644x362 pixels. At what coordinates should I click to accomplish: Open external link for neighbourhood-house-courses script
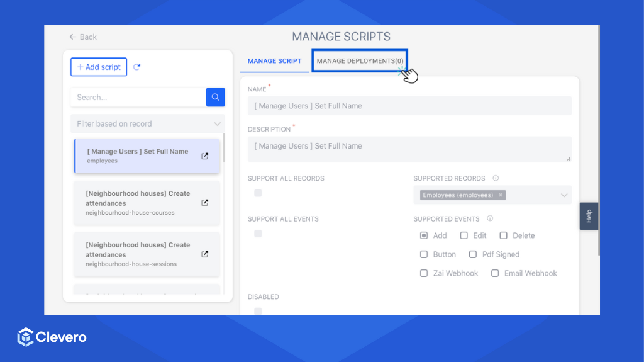pyautogui.click(x=204, y=203)
